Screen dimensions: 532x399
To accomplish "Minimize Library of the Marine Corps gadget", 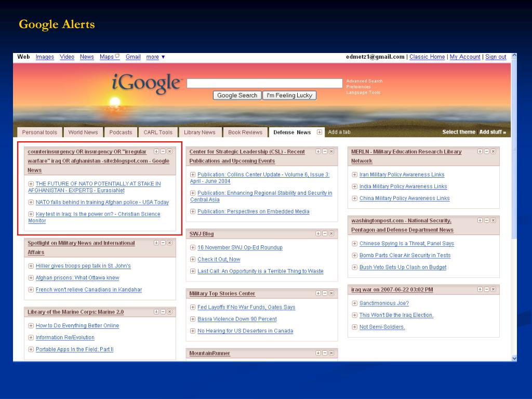I will tap(163, 312).
